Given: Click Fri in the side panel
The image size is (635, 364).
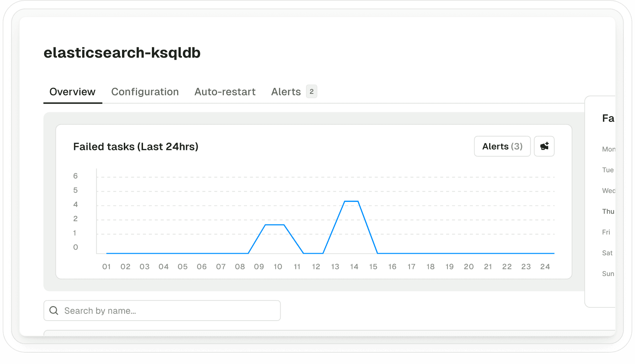Looking at the screenshot, I should pos(606,232).
